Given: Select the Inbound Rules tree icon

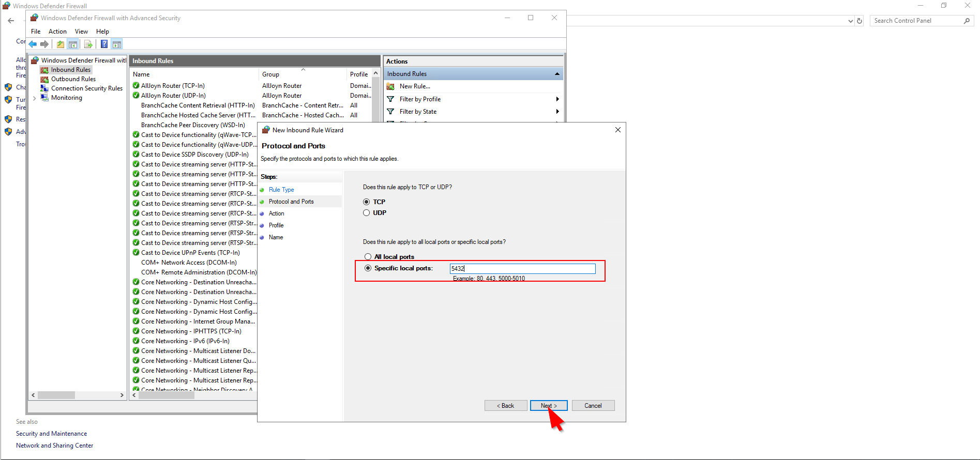Looking at the screenshot, I should [x=44, y=70].
